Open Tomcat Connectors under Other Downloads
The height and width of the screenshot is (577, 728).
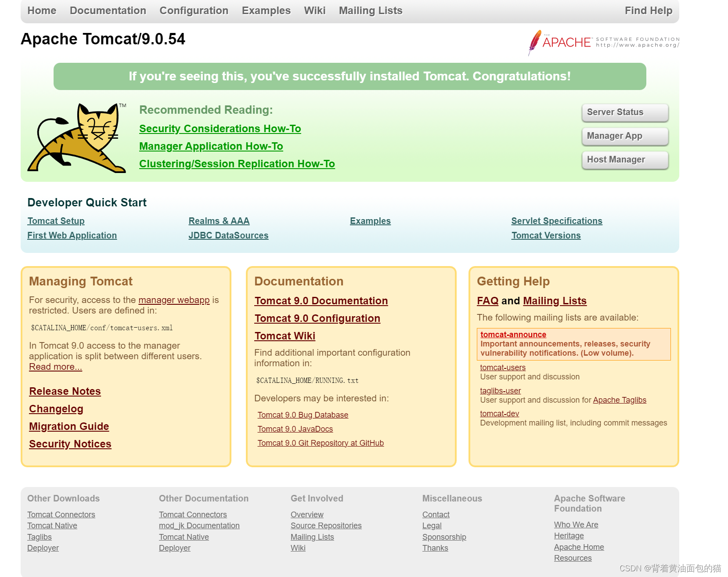pyautogui.click(x=61, y=515)
